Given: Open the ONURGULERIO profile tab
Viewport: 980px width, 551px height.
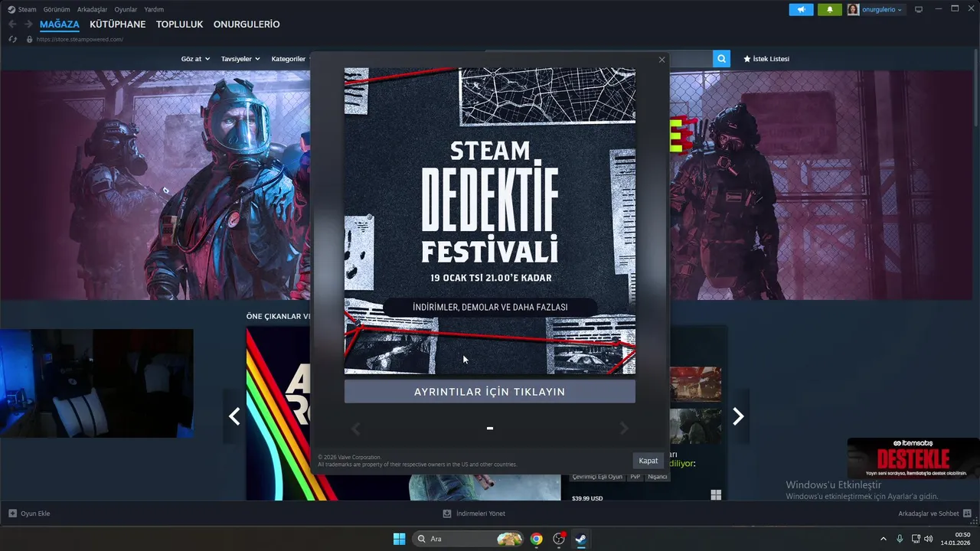Looking at the screenshot, I should click(x=247, y=24).
